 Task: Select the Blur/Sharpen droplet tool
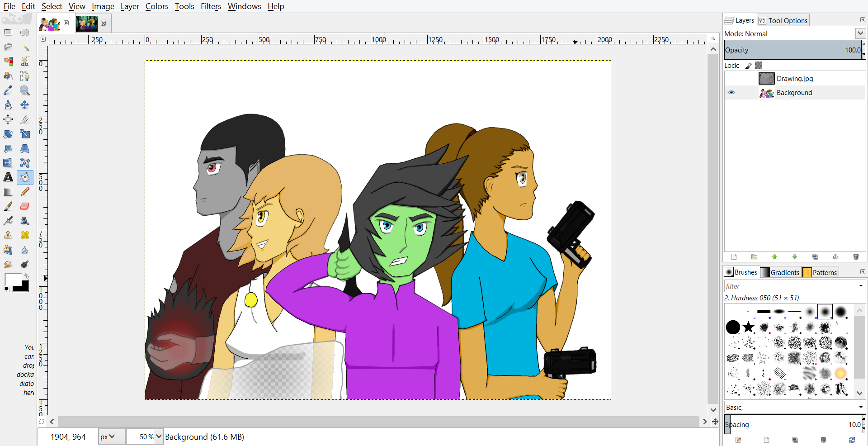[x=24, y=250]
